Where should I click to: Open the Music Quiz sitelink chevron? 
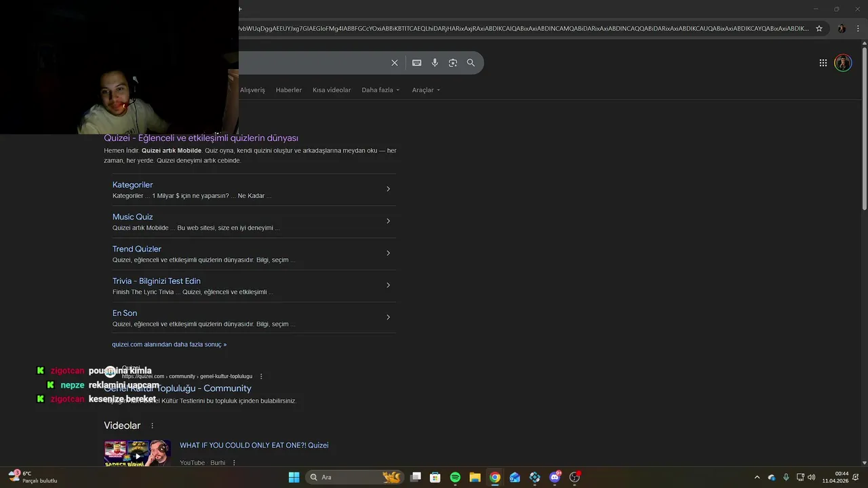[388, 221]
